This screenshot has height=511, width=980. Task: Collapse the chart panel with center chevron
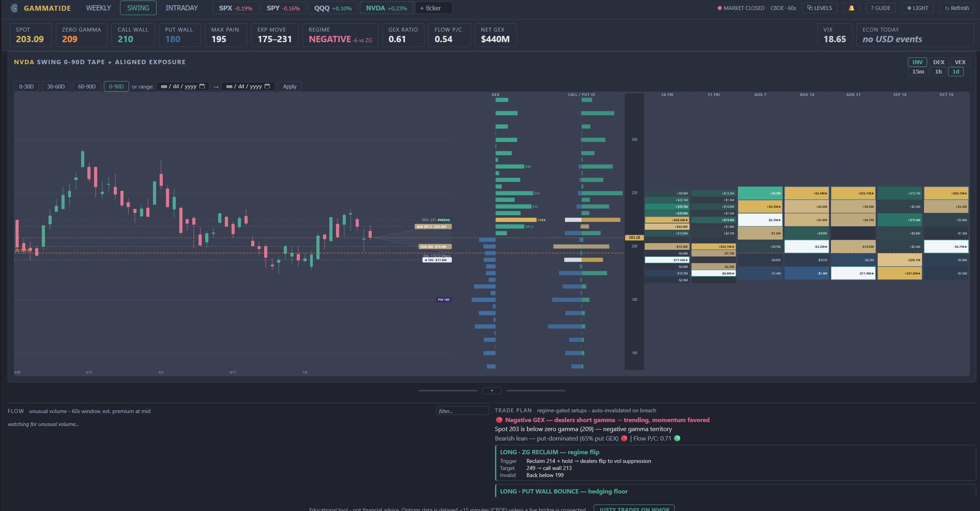492,391
